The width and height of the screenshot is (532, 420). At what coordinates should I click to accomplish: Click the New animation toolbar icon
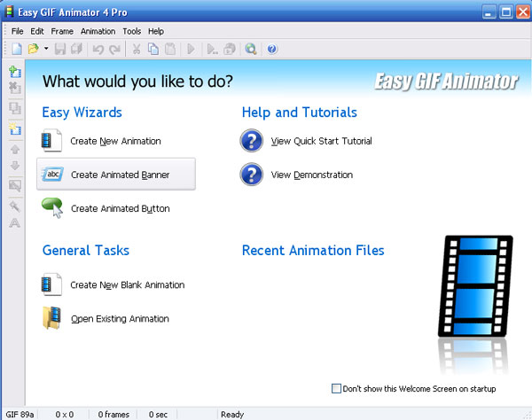click(x=17, y=49)
